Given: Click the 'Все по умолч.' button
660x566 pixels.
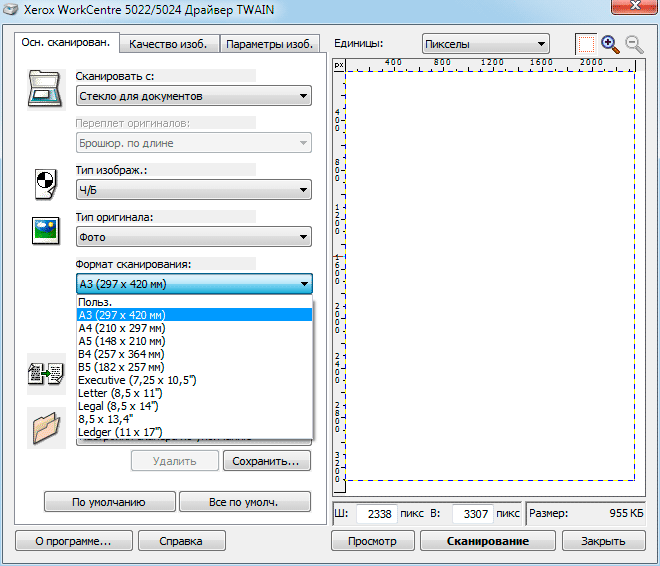Looking at the screenshot, I should [x=245, y=502].
